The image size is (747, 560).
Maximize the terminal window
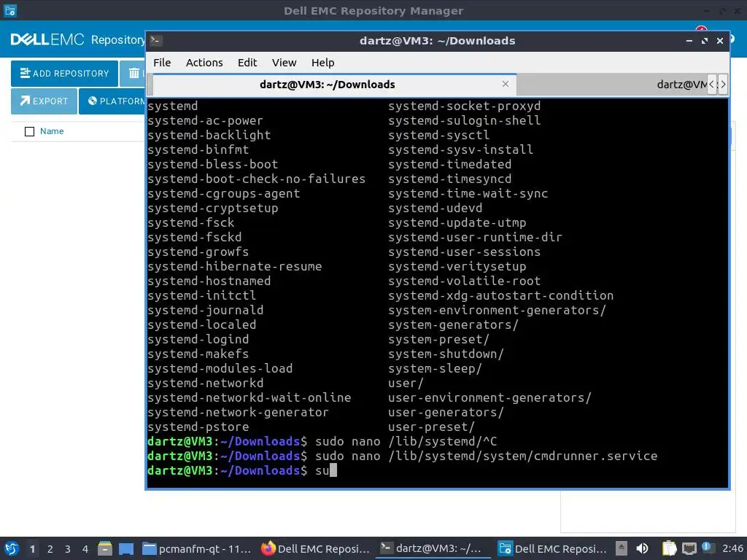point(705,41)
